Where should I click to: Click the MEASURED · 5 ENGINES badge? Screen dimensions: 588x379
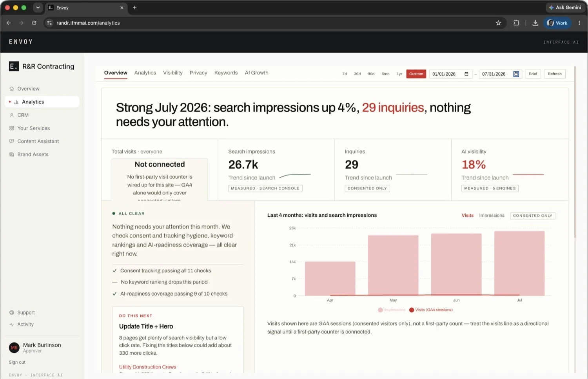pos(490,189)
